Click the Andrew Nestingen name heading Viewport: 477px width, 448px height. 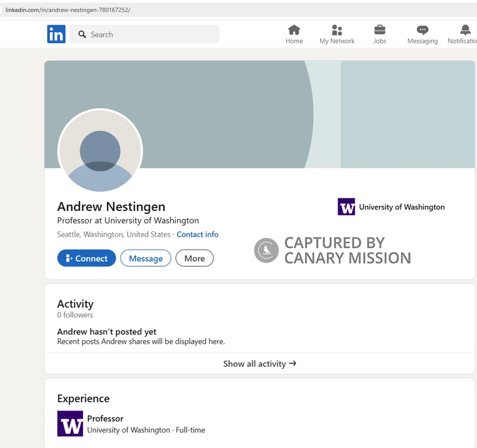(111, 207)
